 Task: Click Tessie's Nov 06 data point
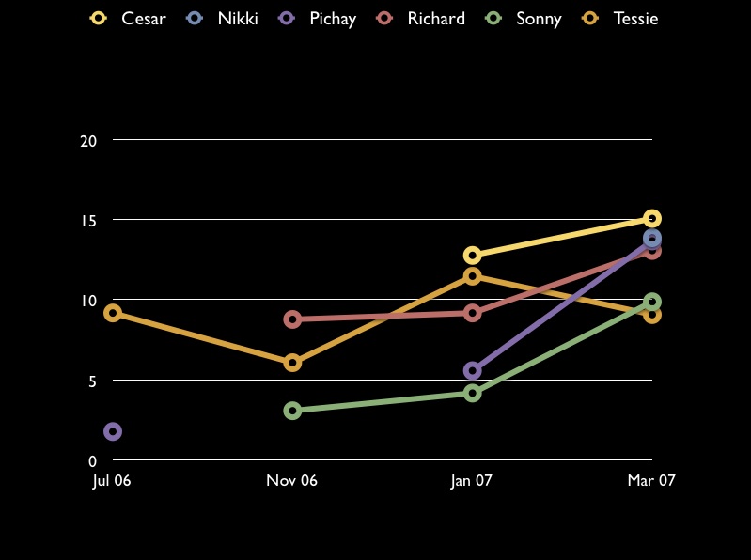coord(292,363)
